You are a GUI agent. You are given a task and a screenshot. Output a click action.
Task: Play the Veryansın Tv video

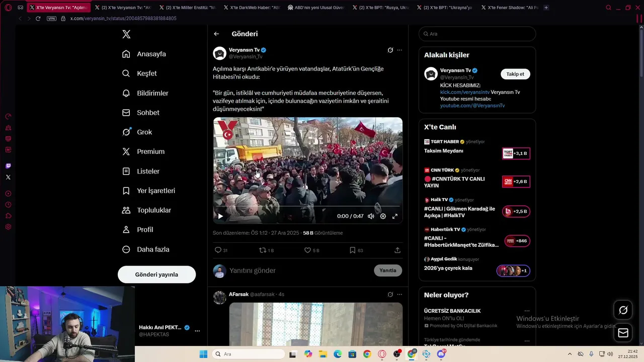click(220, 216)
